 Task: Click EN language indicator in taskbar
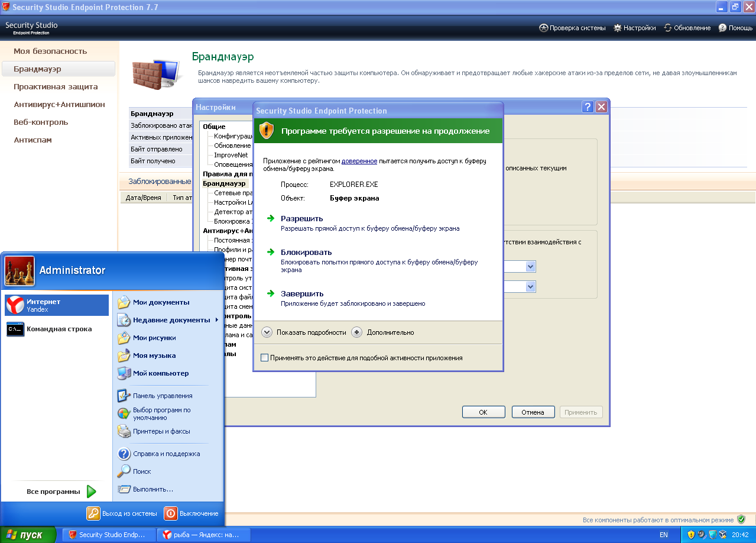(664, 535)
